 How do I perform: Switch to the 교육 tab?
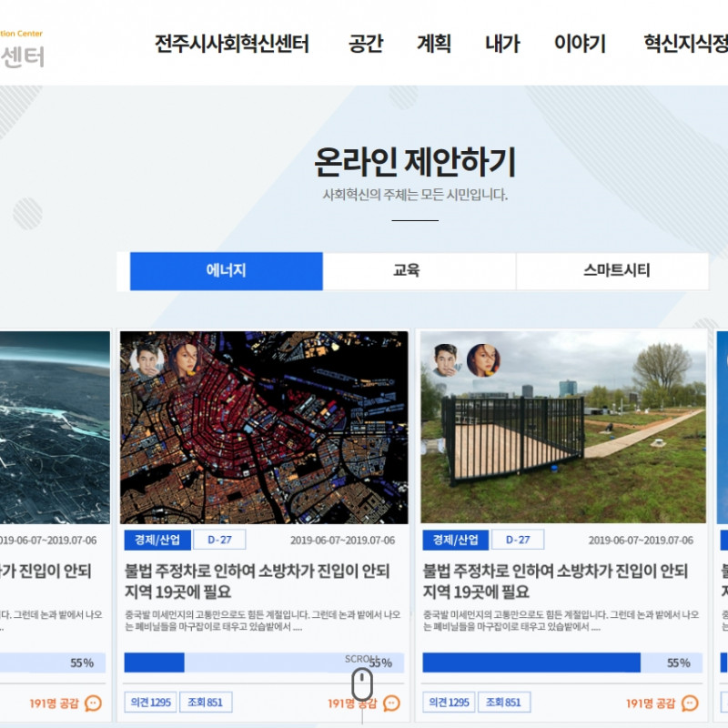[419, 271]
